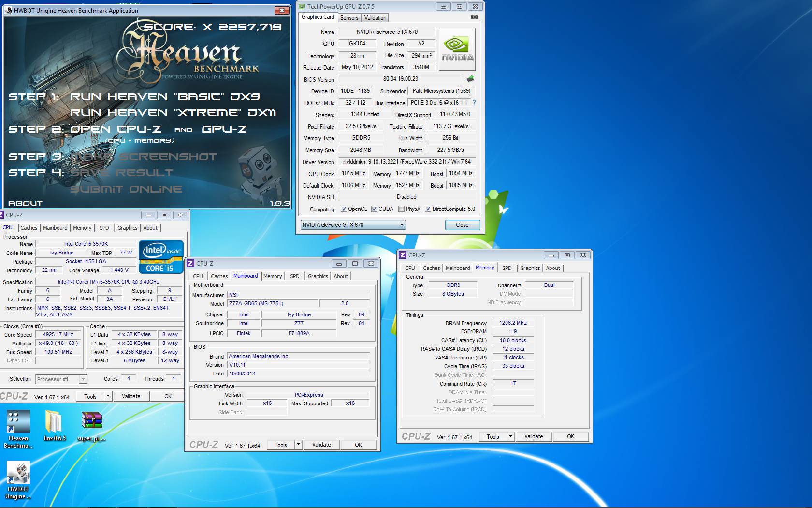Click the CPU-Z Mainboard window title icon
812x508 pixels.
190,263
